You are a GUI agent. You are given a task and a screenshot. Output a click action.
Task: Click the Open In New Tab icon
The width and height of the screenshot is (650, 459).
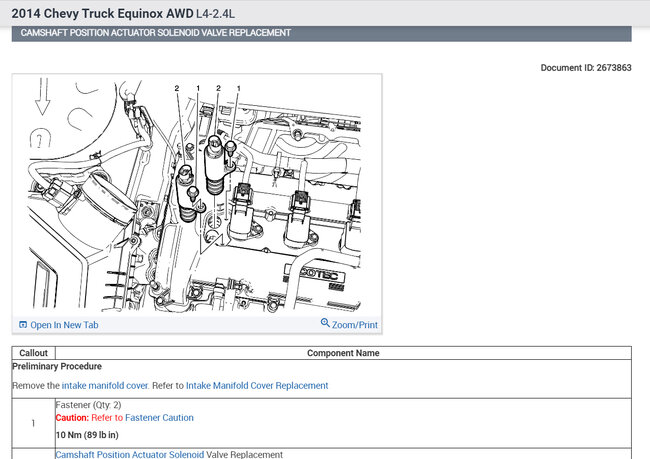[x=23, y=325]
